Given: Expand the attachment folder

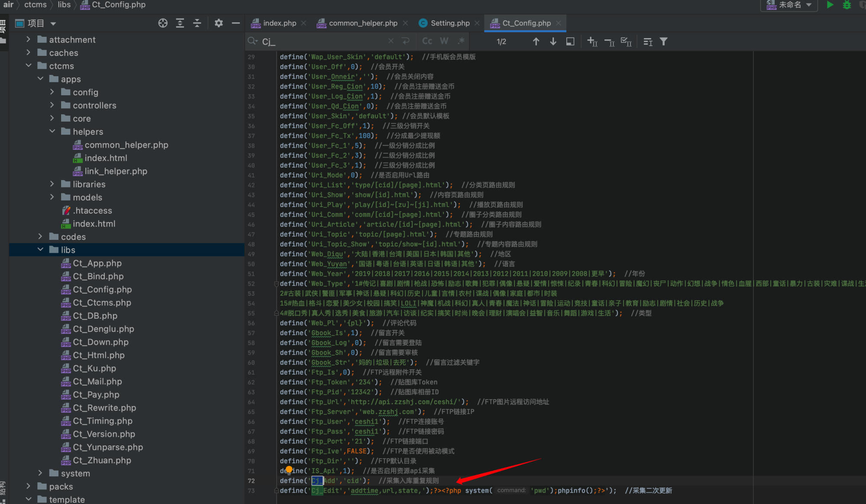Looking at the screenshot, I should 29,39.
